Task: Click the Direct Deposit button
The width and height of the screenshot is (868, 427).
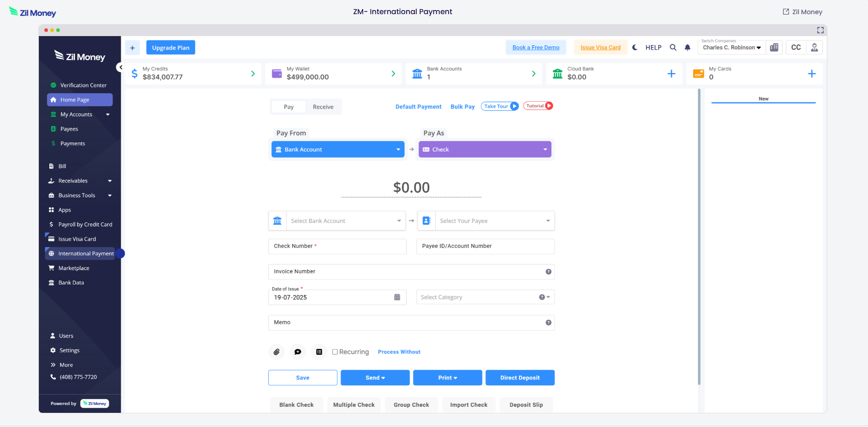Action: coord(520,378)
